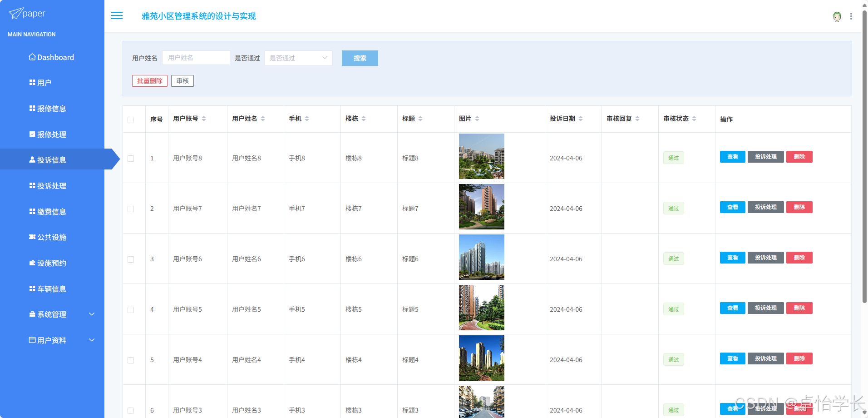Image resolution: width=868 pixels, height=418 pixels.
Task: Click the grid icon beside 报修信息
Action: click(32, 109)
